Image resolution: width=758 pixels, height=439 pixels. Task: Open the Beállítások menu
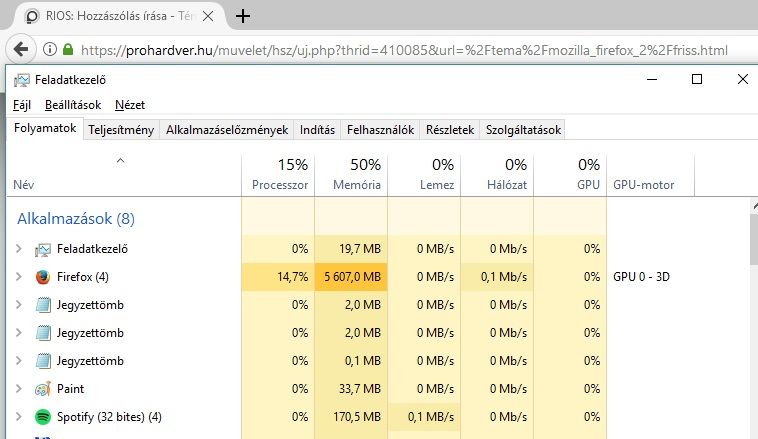point(73,105)
